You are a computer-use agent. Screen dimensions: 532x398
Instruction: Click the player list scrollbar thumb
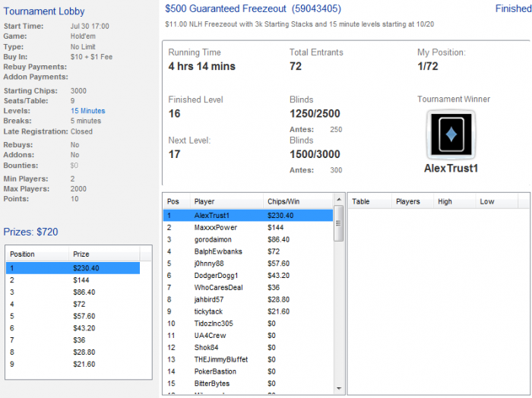[339, 223]
